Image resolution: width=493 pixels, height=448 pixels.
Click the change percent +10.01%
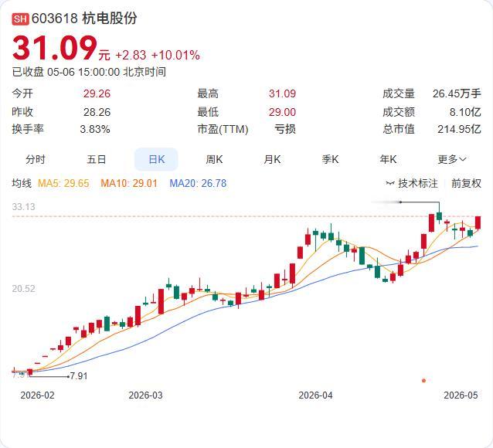click(x=175, y=56)
